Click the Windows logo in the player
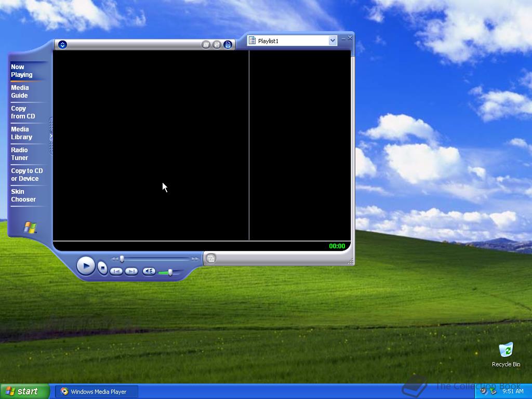 30,228
